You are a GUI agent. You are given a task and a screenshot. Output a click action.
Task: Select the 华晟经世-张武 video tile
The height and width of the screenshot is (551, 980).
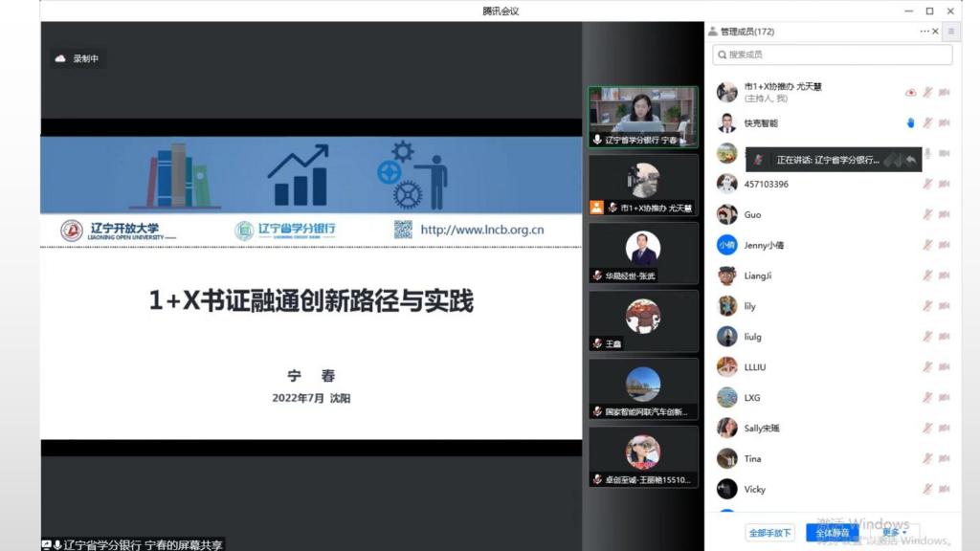[642, 253]
